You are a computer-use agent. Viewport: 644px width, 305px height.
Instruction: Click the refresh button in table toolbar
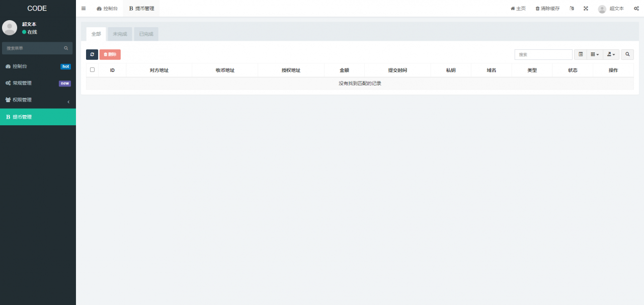92,54
